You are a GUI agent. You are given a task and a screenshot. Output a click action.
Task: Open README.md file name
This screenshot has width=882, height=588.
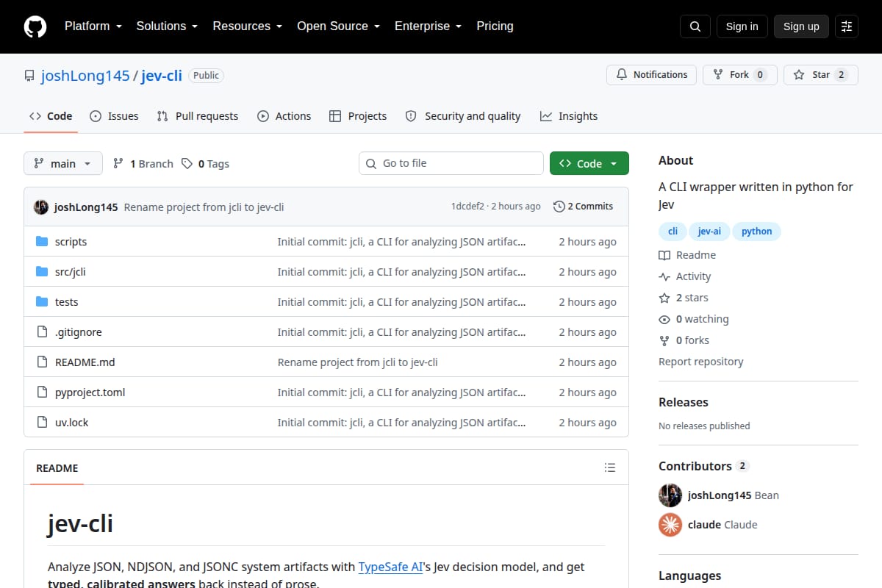tap(85, 362)
